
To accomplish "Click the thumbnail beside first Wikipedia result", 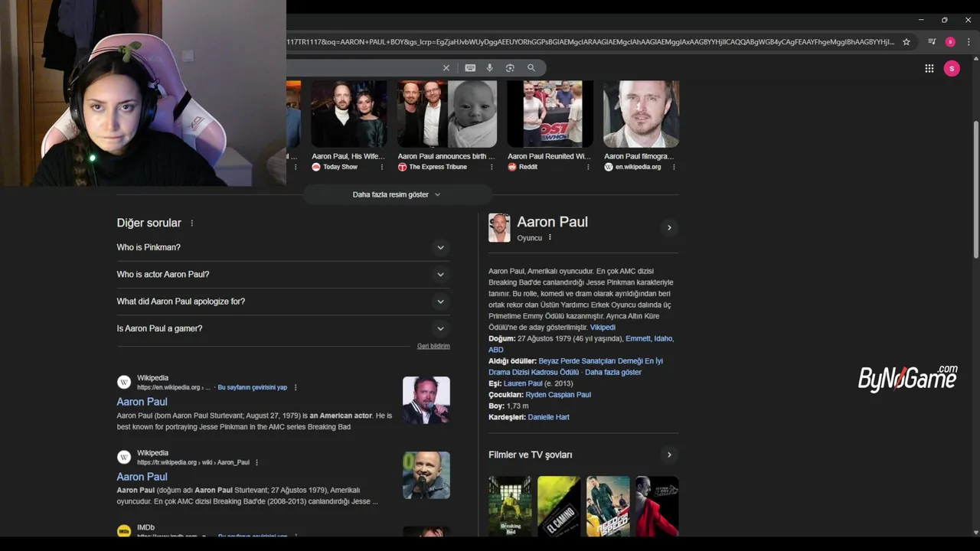I will click(426, 400).
